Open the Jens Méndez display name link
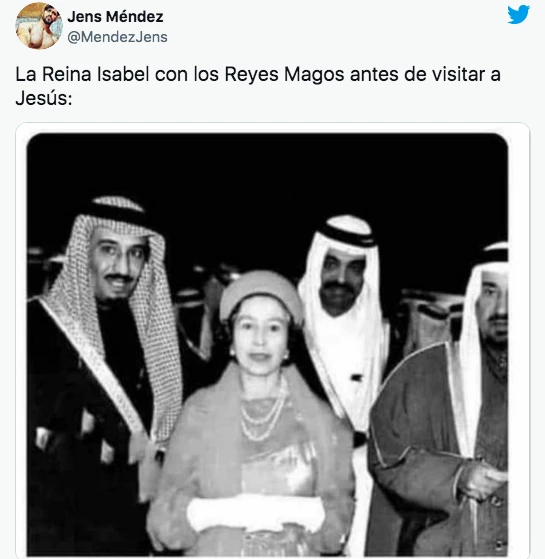 115,16
